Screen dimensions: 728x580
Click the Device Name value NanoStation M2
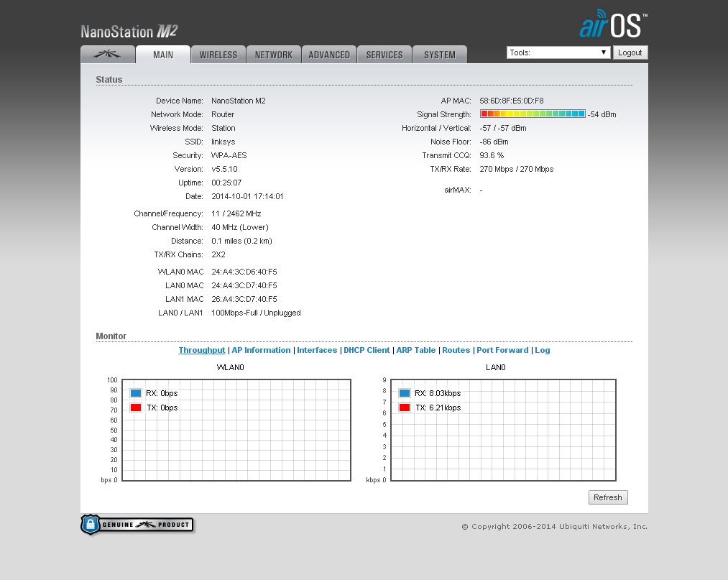click(239, 101)
